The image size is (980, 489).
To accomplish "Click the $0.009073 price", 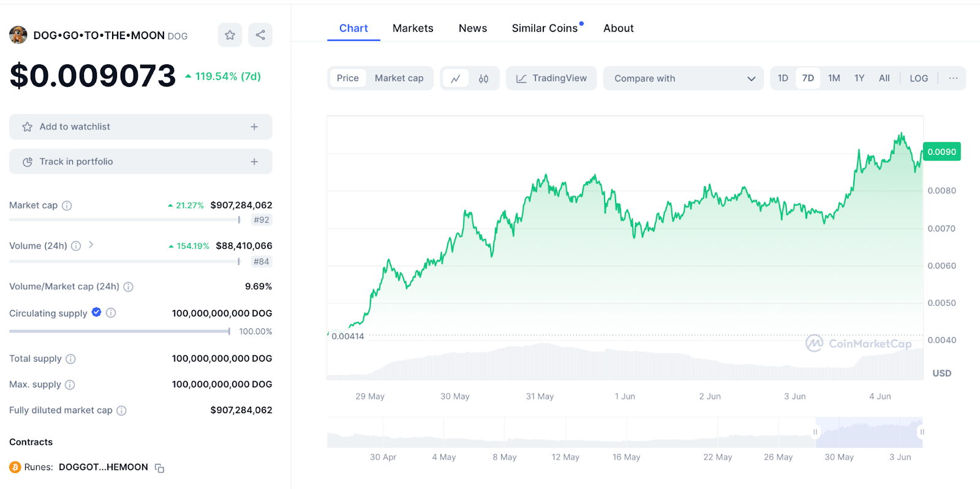I will pyautogui.click(x=92, y=76).
